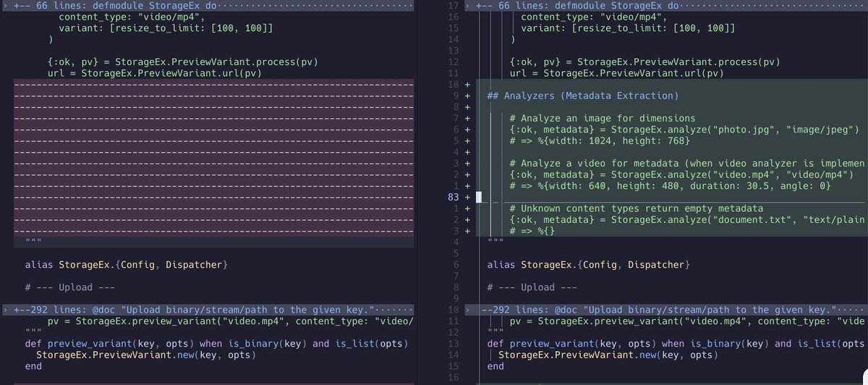Click line number 17 atop the right gutter

[x=454, y=5]
